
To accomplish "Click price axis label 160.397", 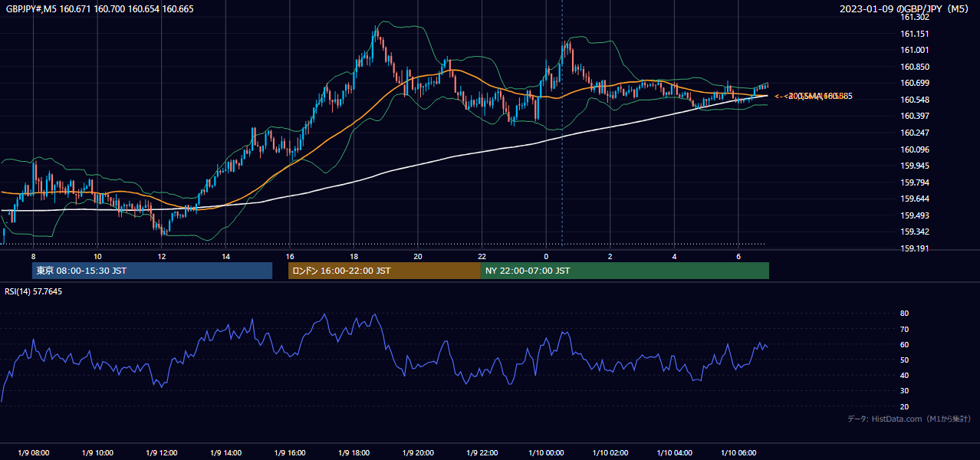I will pos(915,116).
